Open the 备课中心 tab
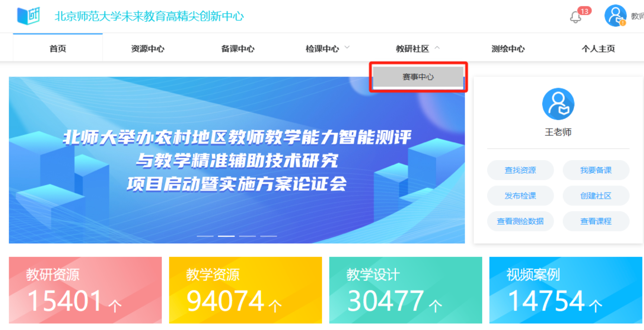Screen dimensions: 644x330 [x=237, y=48]
